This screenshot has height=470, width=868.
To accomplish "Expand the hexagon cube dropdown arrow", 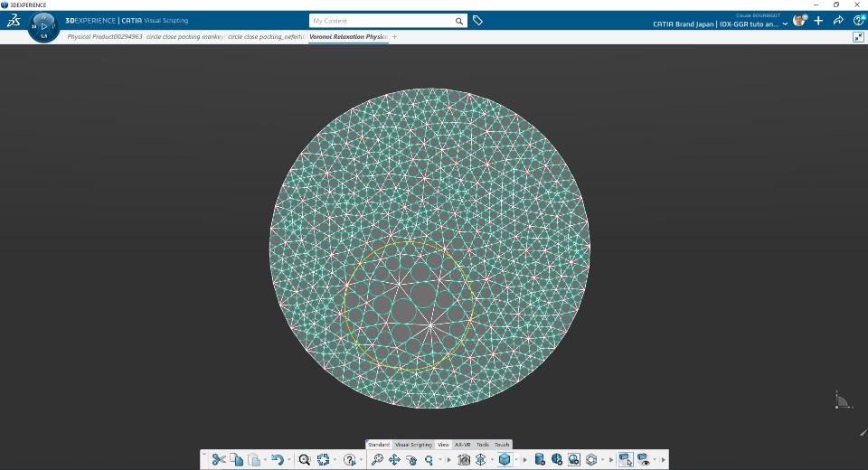I will click(x=603, y=460).
